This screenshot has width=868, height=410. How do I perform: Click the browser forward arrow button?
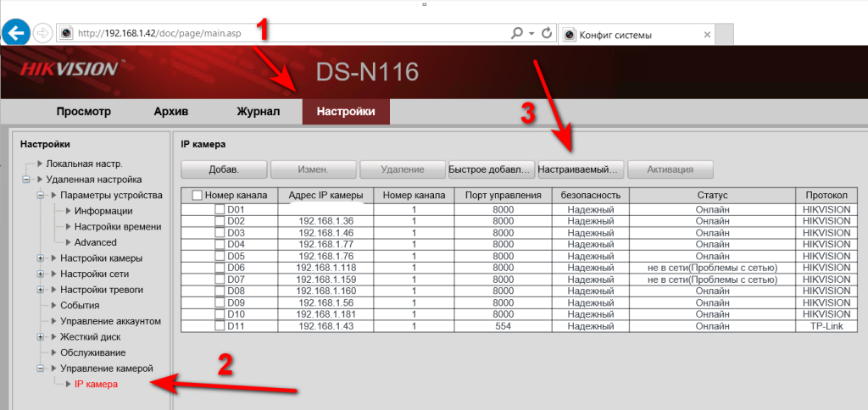pyautogui.click(x=42, y=34)
